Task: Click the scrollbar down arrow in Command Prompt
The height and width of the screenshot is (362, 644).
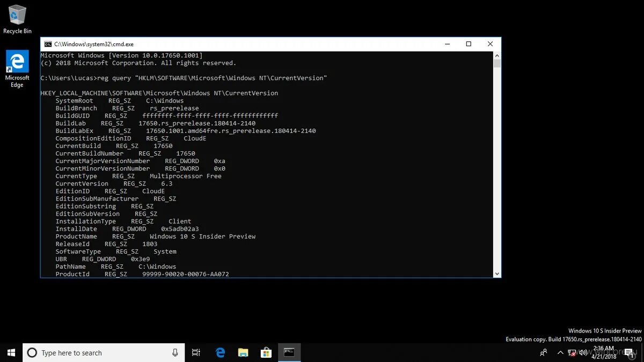Action: click(x=497, y=272)
